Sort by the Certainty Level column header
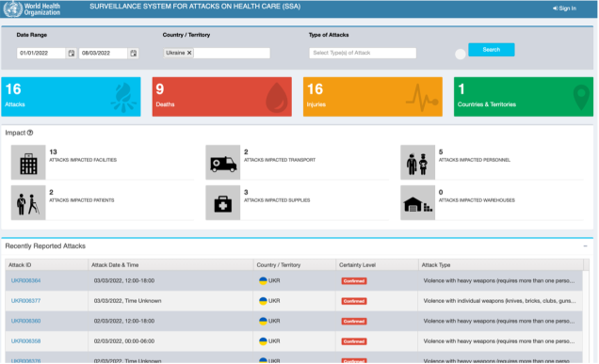This screenshot has width=599, height=364. (x=357, y=265)
